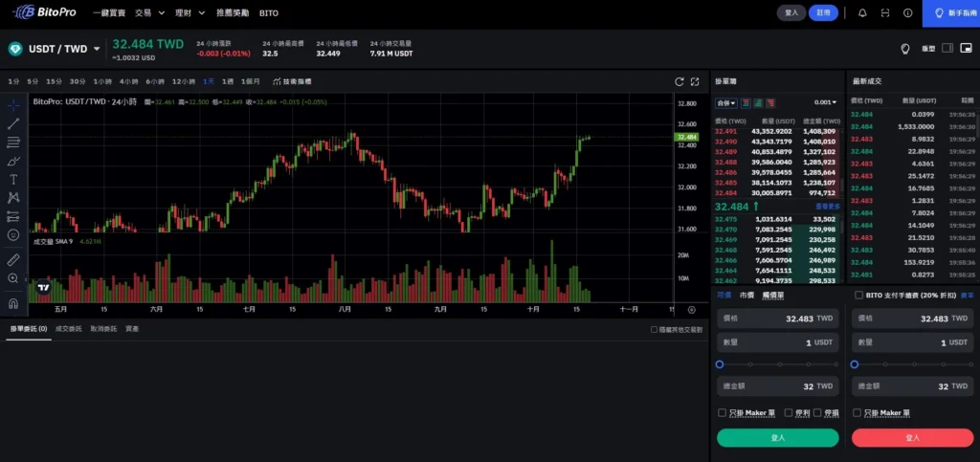Click the green 登入 buy button
980x462 pixels.
coord(777,438)
